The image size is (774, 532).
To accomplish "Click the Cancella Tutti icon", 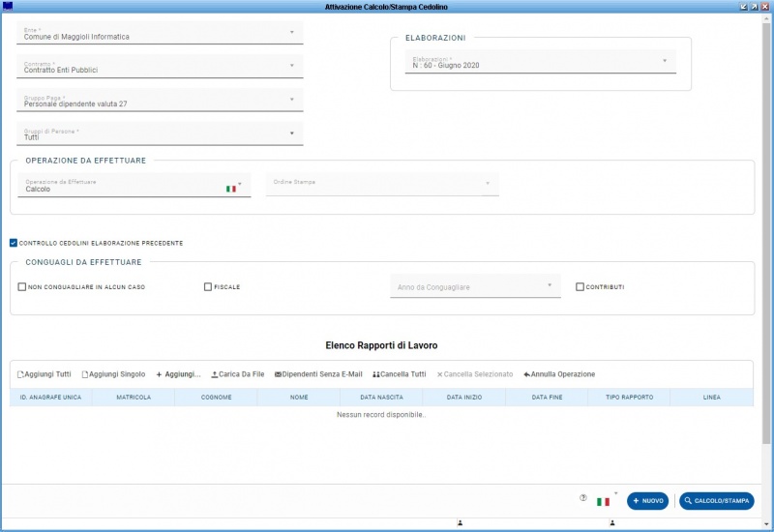I will coord(376,374).
